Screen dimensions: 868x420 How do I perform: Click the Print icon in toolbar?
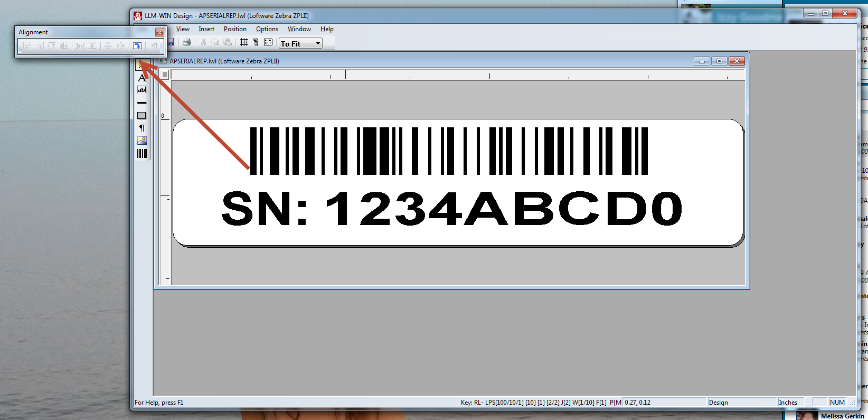click(186, 42)
